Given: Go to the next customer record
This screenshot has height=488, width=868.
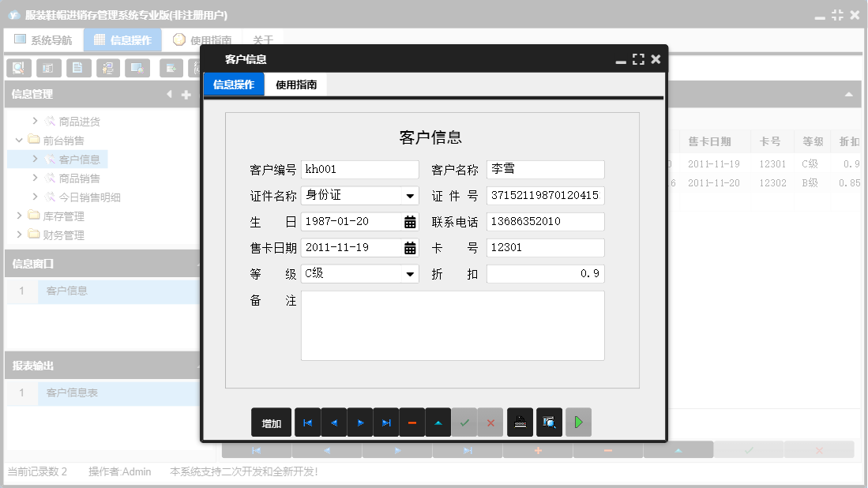Looking at the screenshot, I should pyautogui.click(x=359, y=422).
